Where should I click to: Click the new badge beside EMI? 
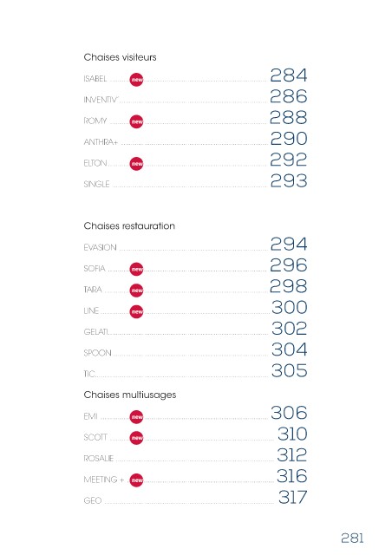[x=136, y=417]
